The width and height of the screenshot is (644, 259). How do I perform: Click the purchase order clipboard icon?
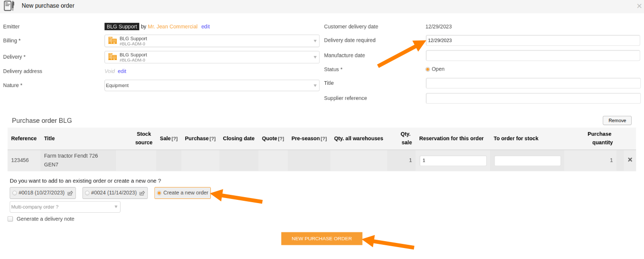point(9,6)
